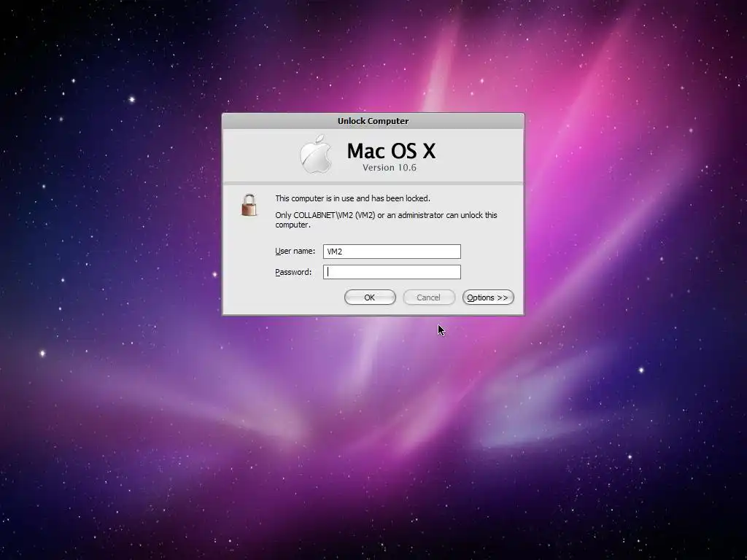Click the 'Only COLLABNET\VM2' message text

tap(386, 219)
